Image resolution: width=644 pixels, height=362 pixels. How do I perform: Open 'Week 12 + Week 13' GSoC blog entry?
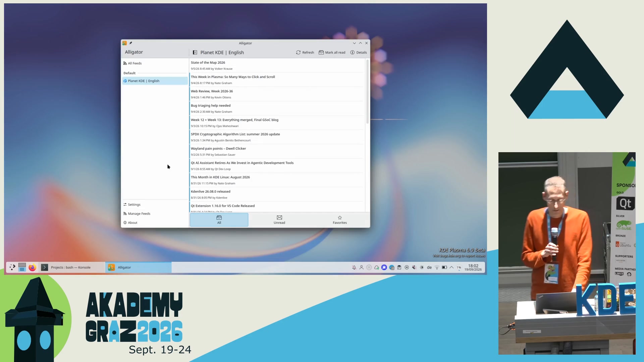(277, 123)
